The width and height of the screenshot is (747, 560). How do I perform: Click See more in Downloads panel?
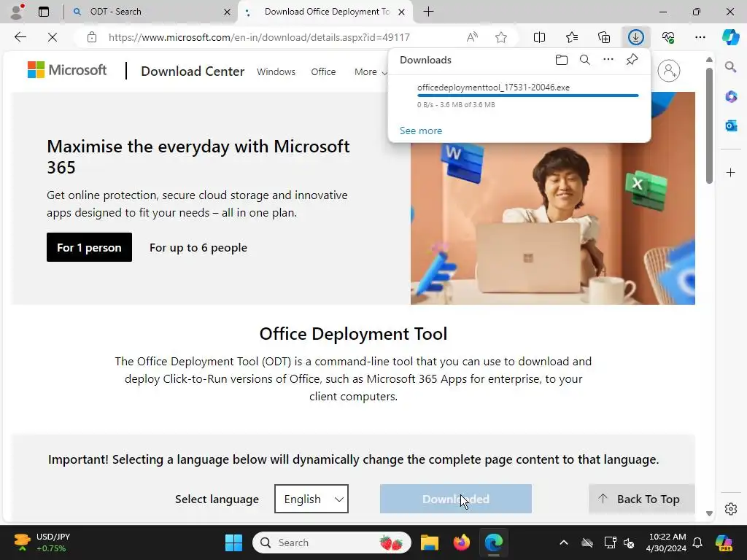coord(421,131)
